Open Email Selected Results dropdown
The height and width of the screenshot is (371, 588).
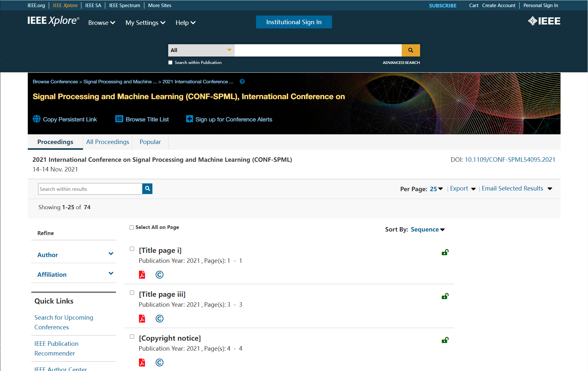coord(517,189)
